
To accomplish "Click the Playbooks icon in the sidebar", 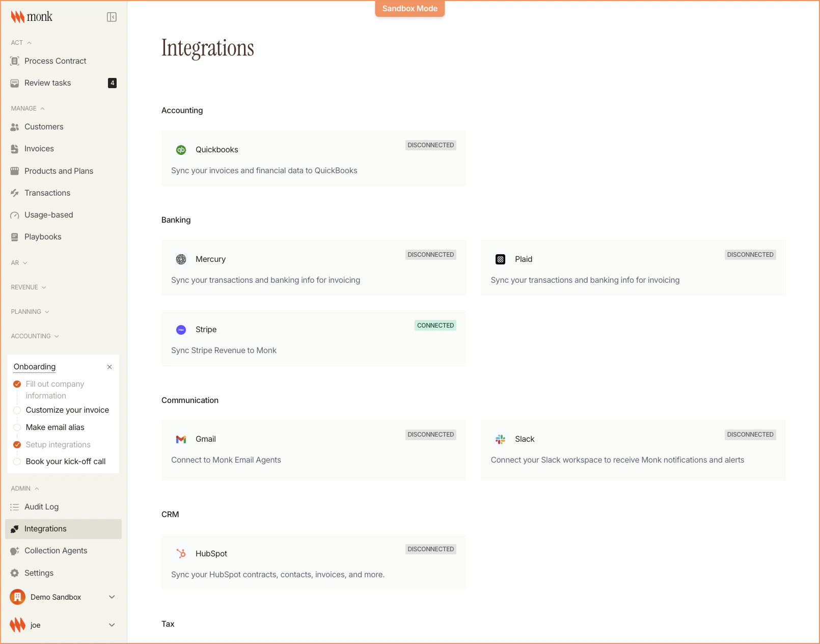I will pos(14,236).
